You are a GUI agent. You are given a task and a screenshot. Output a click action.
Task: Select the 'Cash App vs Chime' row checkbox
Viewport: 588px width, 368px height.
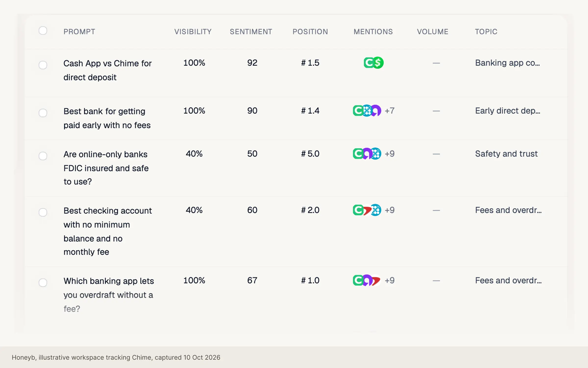coord(43,65)
